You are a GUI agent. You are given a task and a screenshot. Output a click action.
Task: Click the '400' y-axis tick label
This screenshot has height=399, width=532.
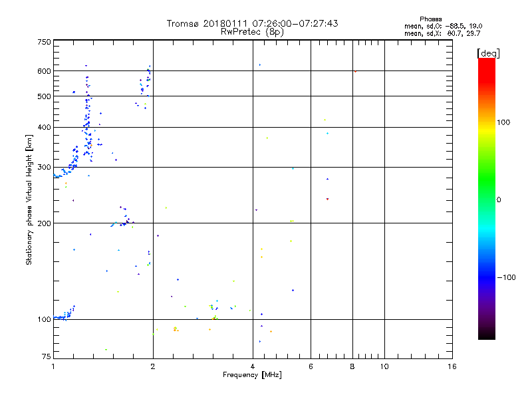(44, 128)
